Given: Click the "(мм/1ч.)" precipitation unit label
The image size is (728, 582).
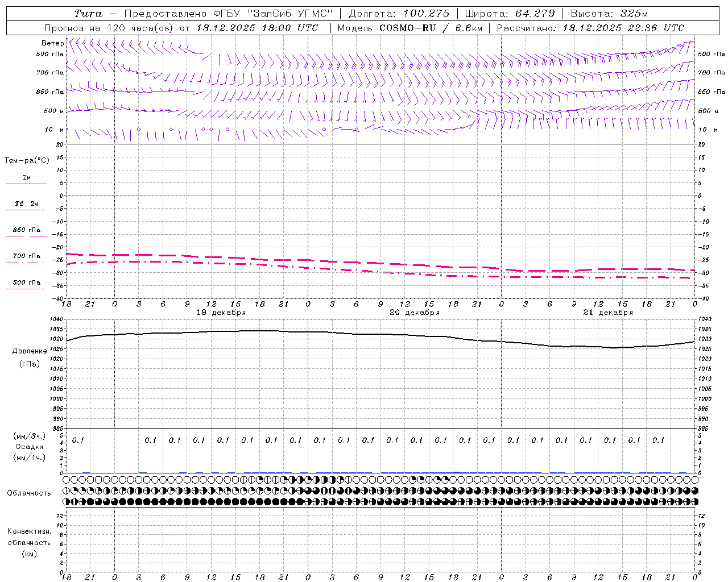Looking at the screenshot, I should point(30,458).
